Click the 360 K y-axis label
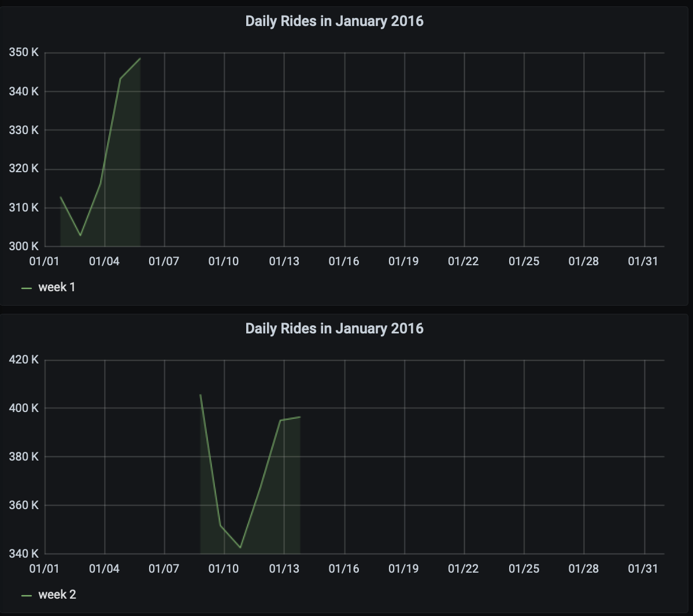The height and width of the screenshot is (616, 693). click(x=24, y=505)
